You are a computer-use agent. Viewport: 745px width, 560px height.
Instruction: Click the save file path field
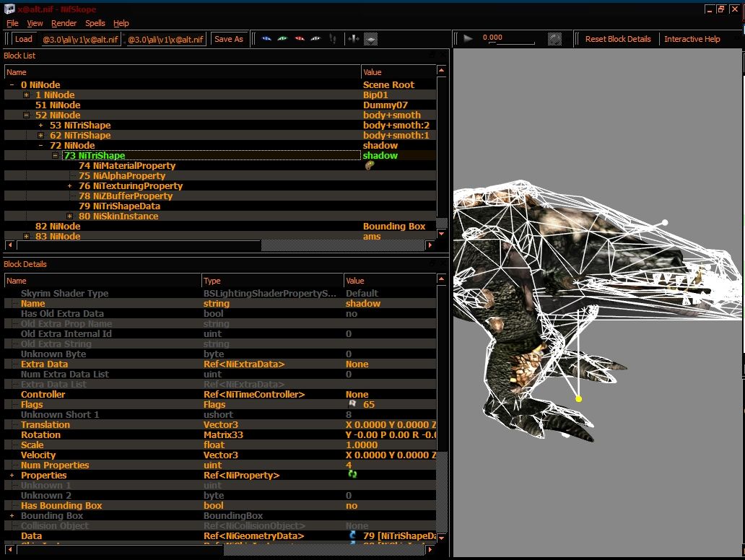tap(166, 40)
